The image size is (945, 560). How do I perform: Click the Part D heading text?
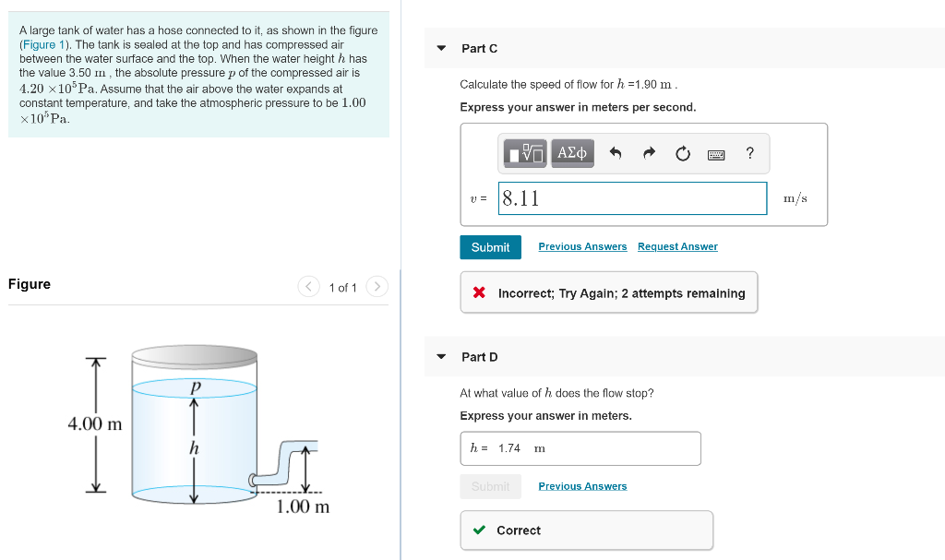coord(480,357)
